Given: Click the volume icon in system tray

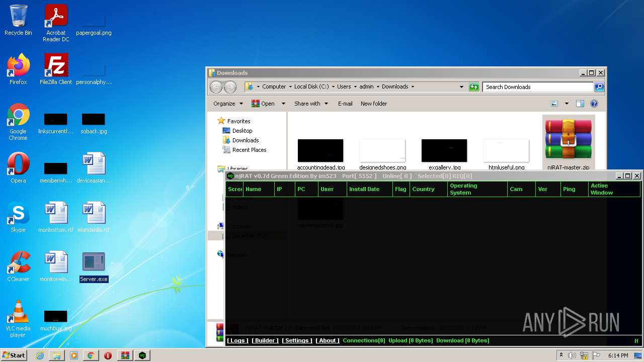Looking at the screenshot, I should (x=572, y=355).
